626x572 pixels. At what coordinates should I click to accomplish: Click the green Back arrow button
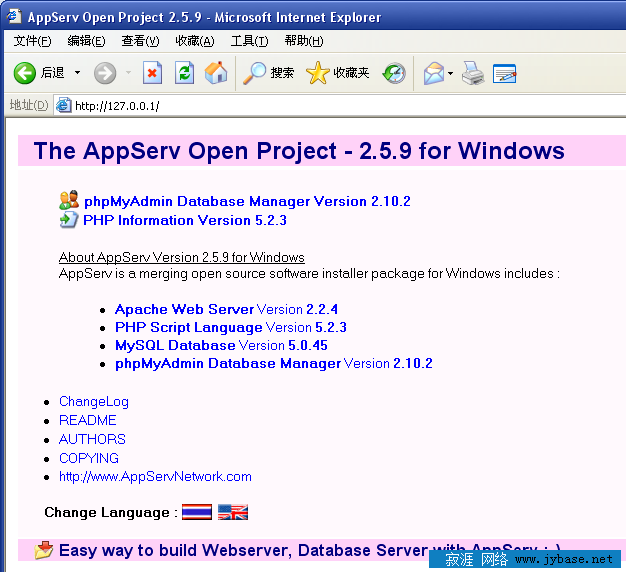coord(25,73)
